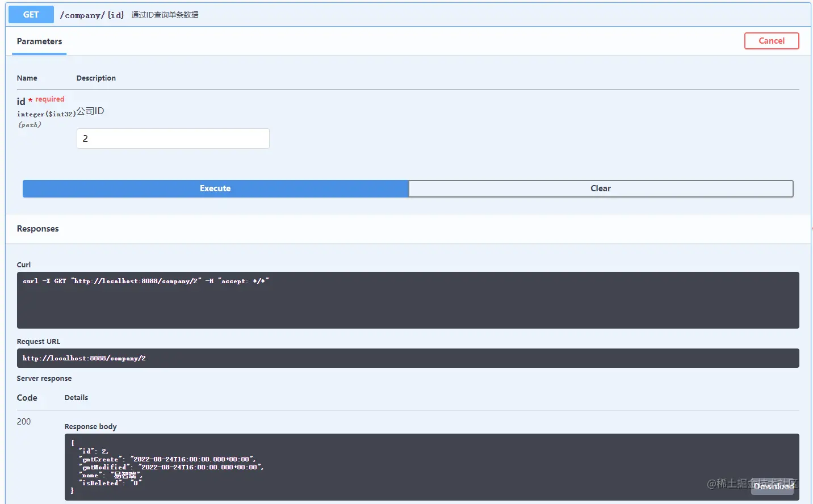The width and height of the screenshot is (813, 504).
Task: Click the id required parameter name
Action: point(41,100)
